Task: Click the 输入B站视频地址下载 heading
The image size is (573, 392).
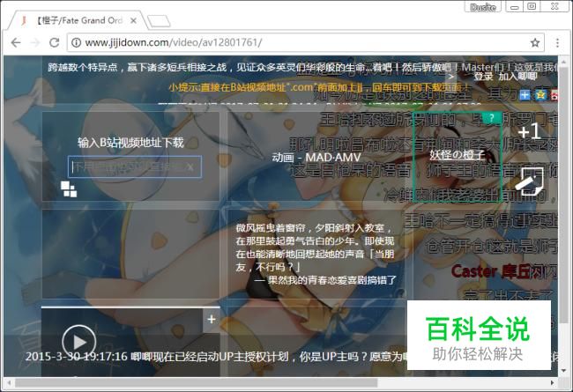Action: (130, 143)
